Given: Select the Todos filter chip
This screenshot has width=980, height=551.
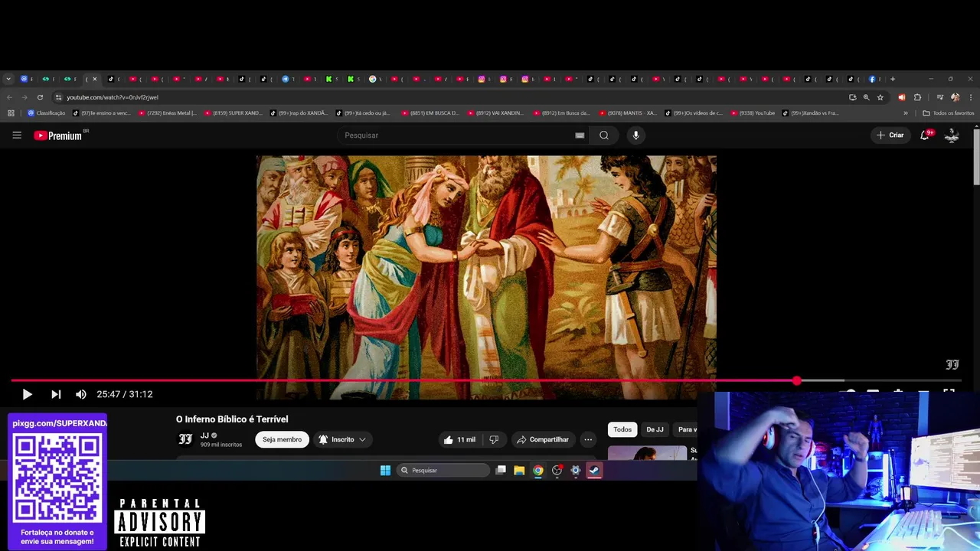Looking at the screenshot, I should pyautogui.click(x=622, y=430).
